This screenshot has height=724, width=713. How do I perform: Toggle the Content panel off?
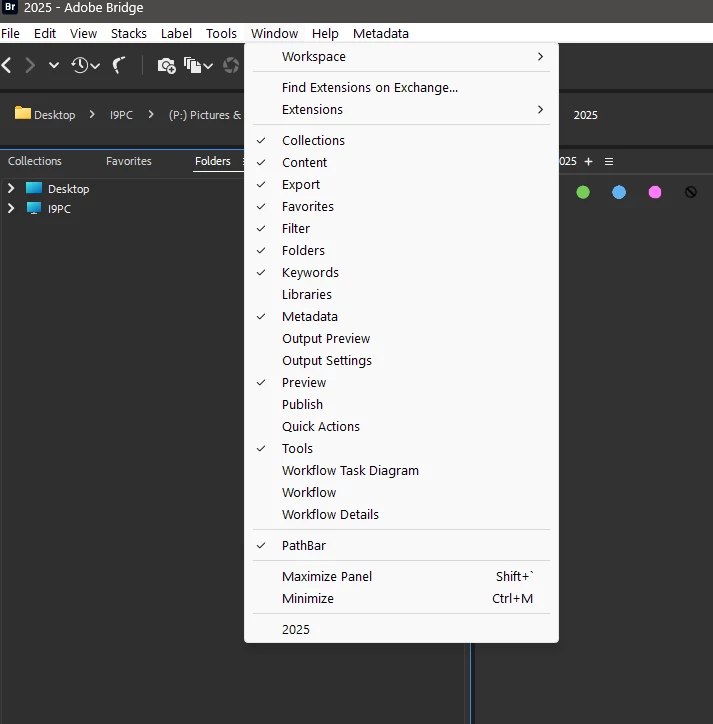pos(401,163)
